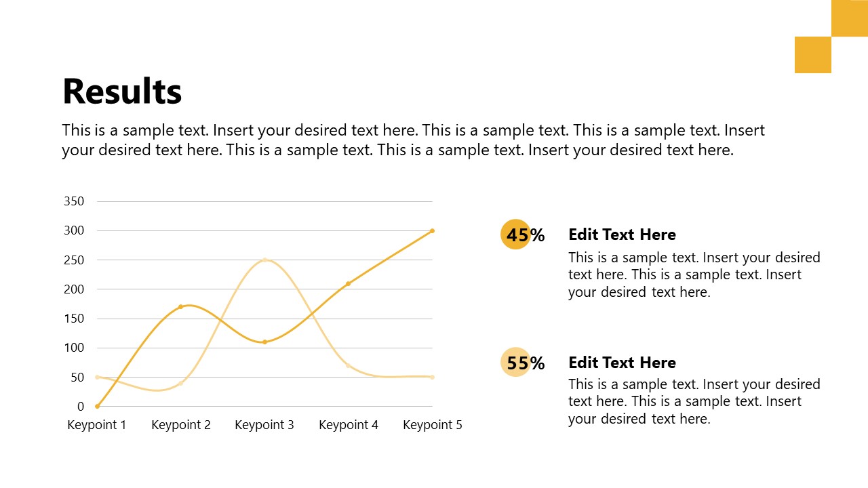Click the 350 value on vertical axis
Viewport: 868px width, 488px height.
pyautogui.click(x=74, y=201)
